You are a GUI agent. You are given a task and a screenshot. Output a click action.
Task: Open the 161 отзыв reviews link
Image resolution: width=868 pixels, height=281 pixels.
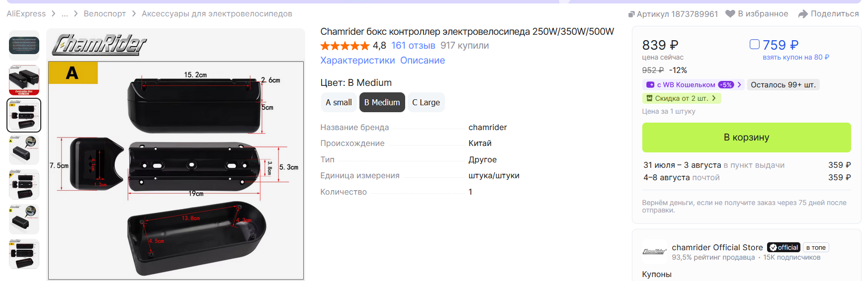(413, 46)
